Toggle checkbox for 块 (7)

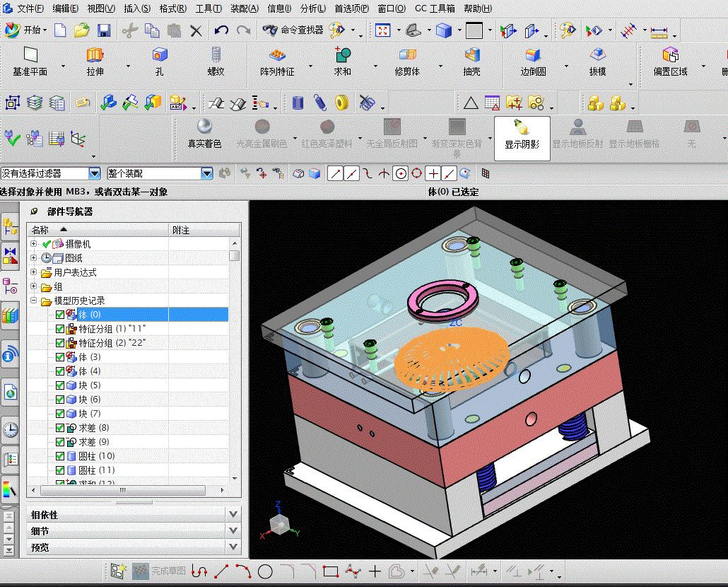(60, 414)
